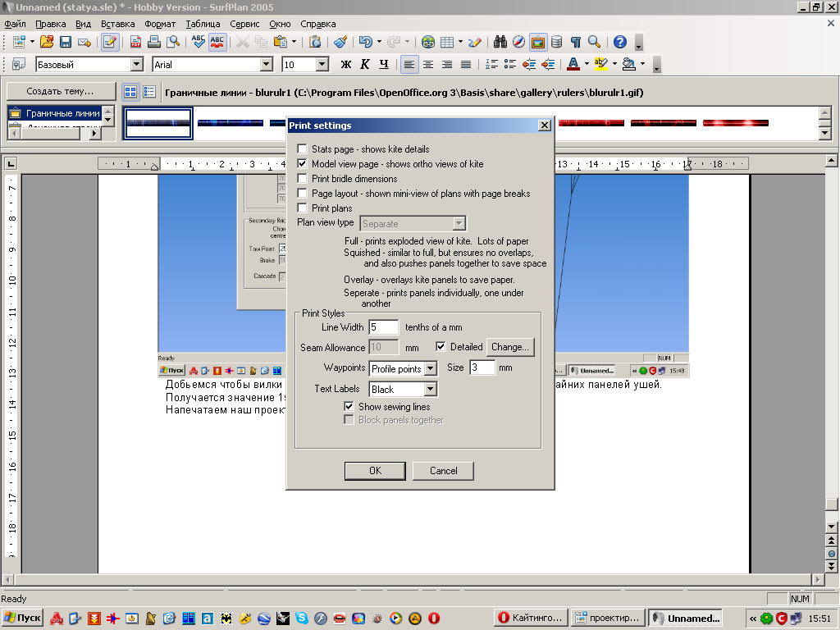The width and height of the screenshot is (840, 630).
Task: Click the red ruler thumbnail in gallery
Action: click(663, 123)
